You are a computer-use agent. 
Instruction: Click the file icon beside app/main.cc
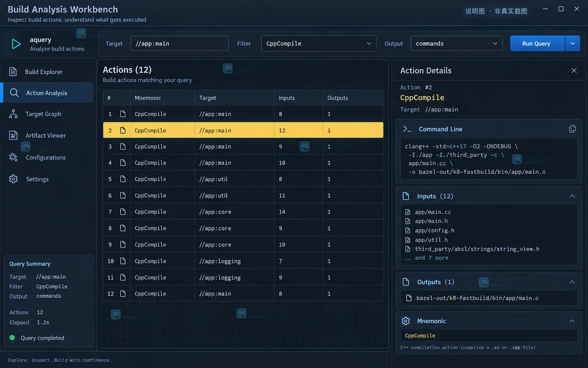(408, 212)
